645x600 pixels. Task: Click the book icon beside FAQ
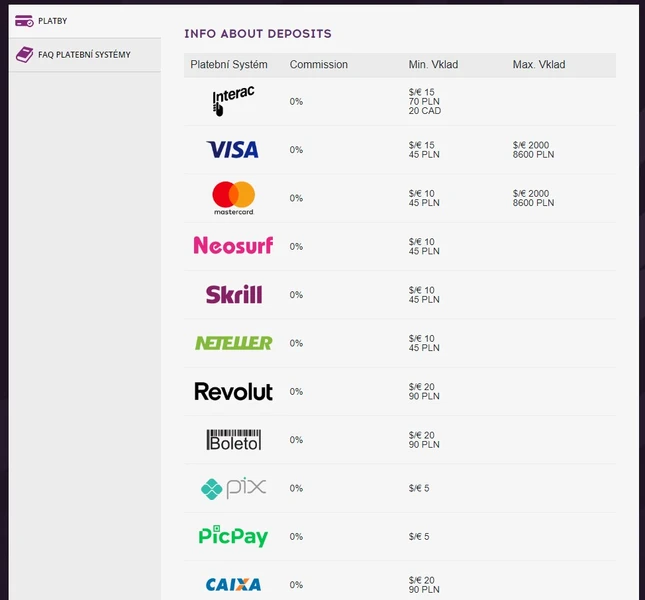[24, 55]
